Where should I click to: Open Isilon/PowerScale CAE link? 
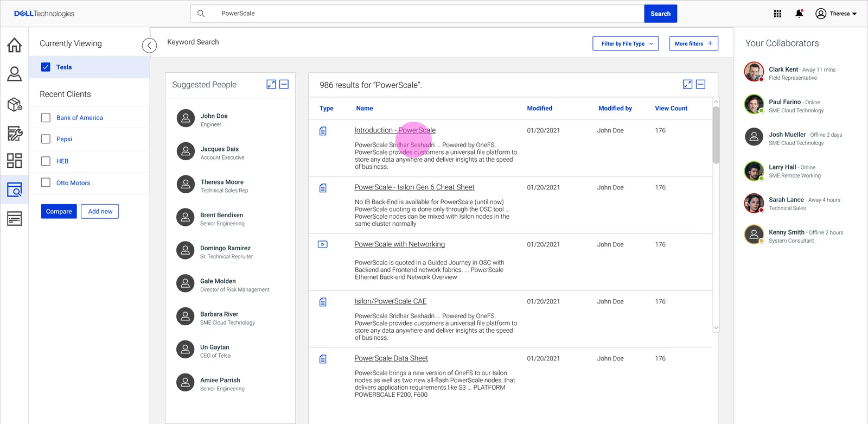pyautogui.click(x=391, y=301)
